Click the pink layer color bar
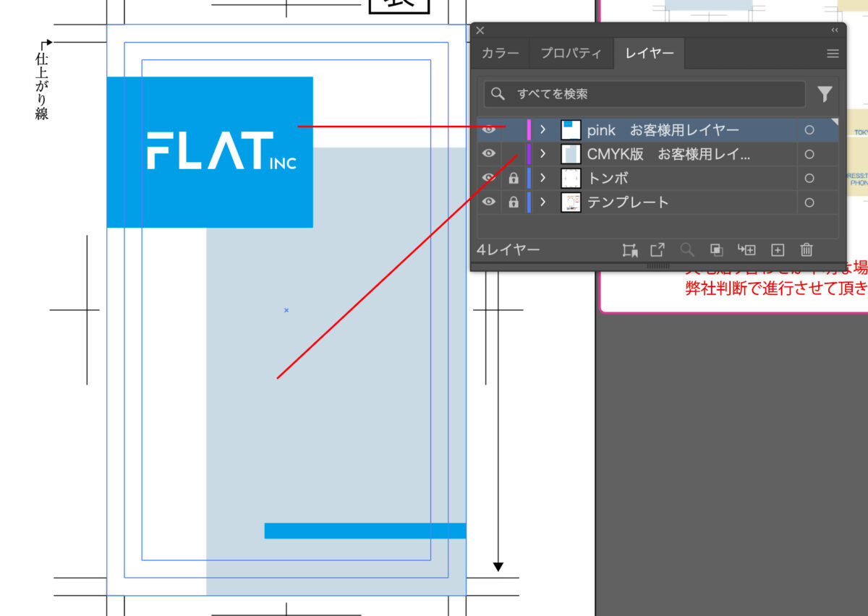Screen dimensions: 868x616 click(529, 130)
